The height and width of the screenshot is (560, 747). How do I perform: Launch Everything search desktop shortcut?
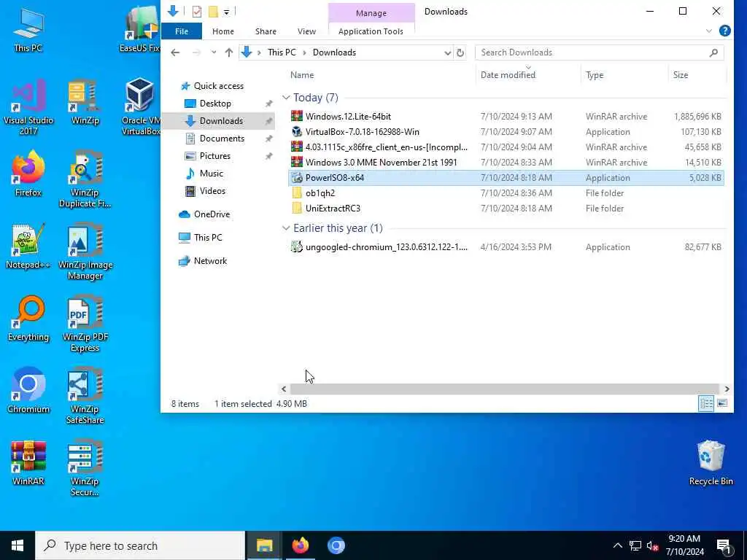point(28,319)
